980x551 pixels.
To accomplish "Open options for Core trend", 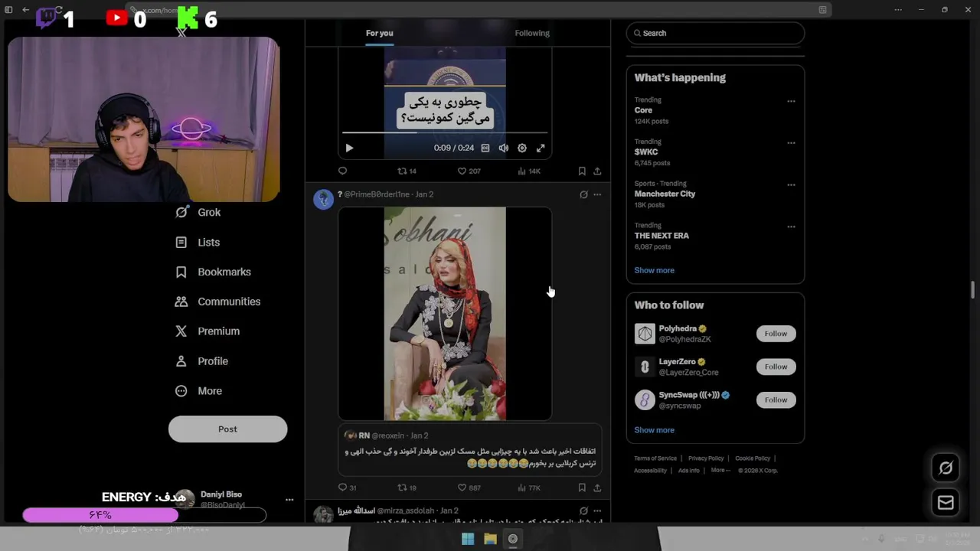I will click(x=791, y=101).
